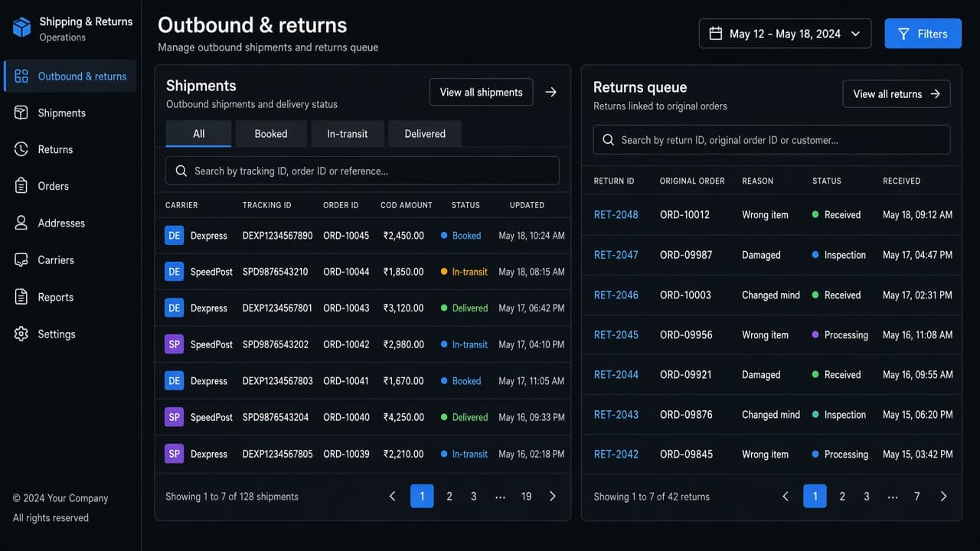
Task: Click the SP carrier badge for ORD-10042
Action: (174, 344)
